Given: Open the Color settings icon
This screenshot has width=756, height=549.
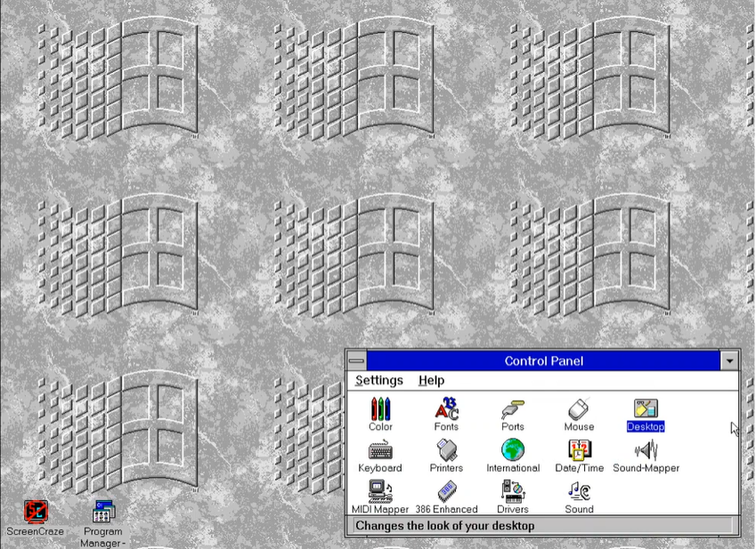Looking at the screenshot, I should tap(380, 411).
